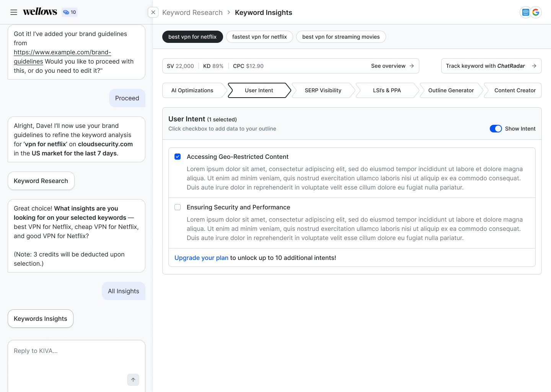551x392 pixels.
Task: Click Accessing Geo-Restricted Content title
Action: click(238, 157)
